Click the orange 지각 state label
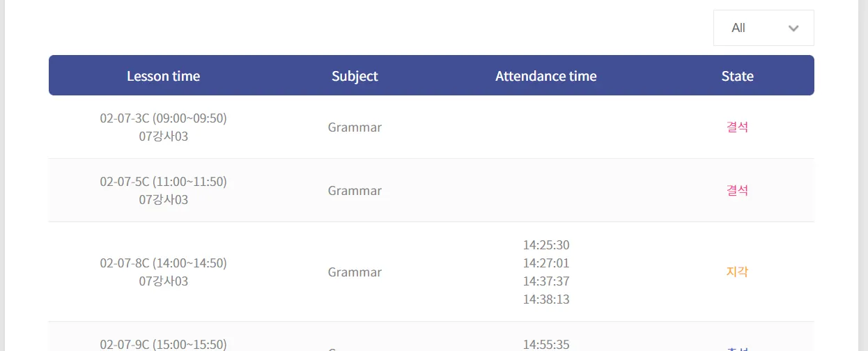 tap(737, 272)
